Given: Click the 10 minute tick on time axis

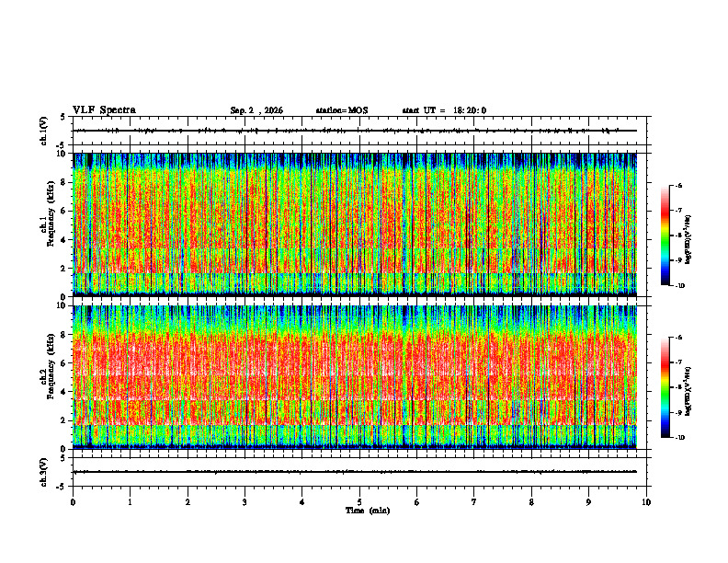Looking at the screenshot, I should click(646, 502).
